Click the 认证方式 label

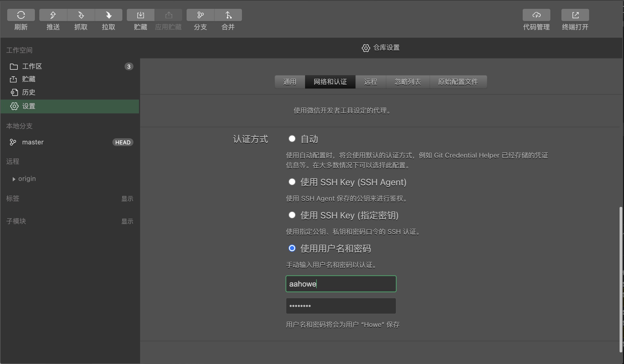coord(251,139)
